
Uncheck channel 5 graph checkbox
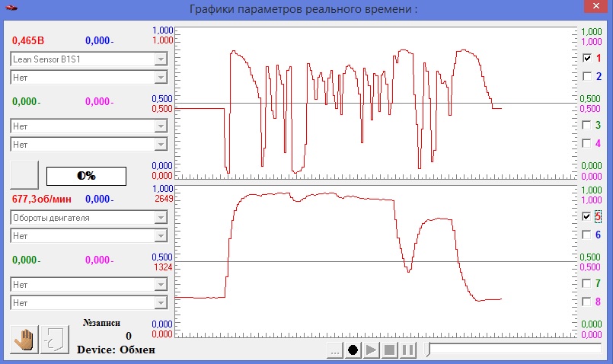[x=587, y=216]
